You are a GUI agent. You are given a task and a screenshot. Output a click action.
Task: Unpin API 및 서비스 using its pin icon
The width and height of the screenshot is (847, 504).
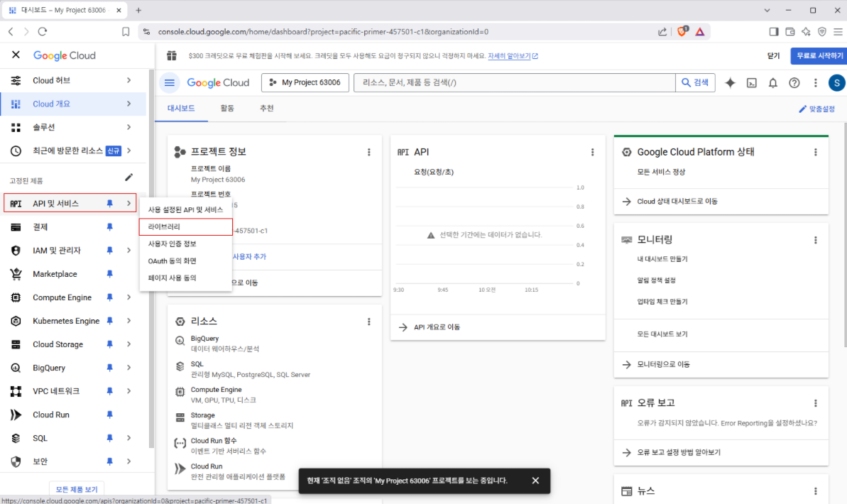pos(109,203)
